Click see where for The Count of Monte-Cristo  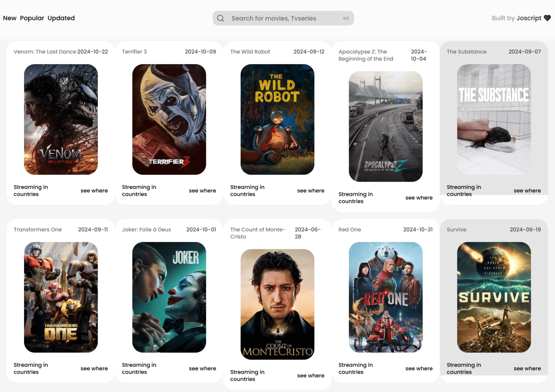tap(311, 375)
